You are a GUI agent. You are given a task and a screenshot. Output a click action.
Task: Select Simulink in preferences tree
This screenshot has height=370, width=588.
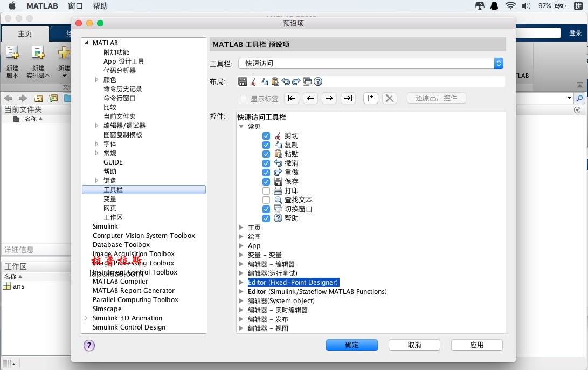click(x=105, y=227)
